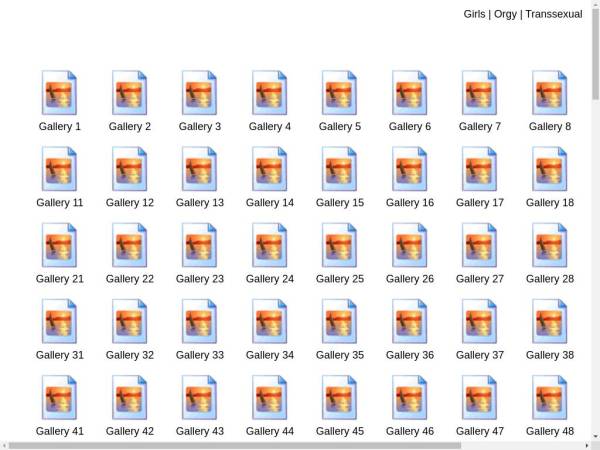
Task: Follow the Girls category link
Action: (x=474, y=14)
